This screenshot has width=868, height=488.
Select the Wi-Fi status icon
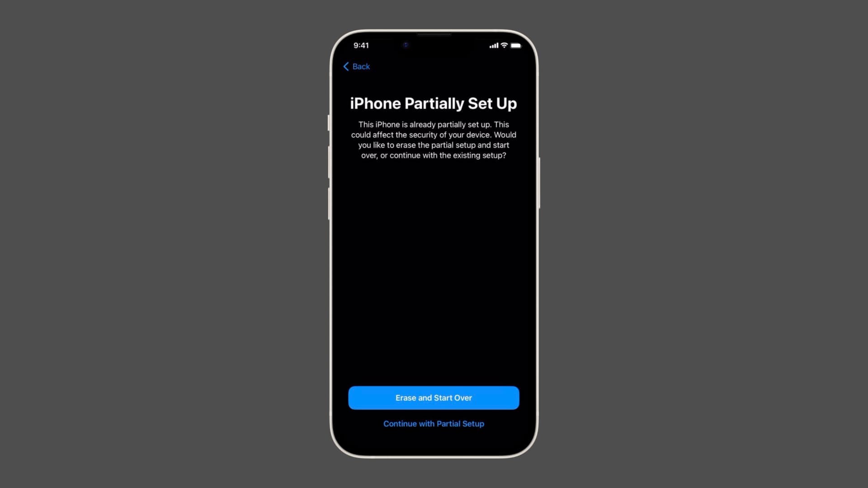pyautogui.click(x=503, y=45)
